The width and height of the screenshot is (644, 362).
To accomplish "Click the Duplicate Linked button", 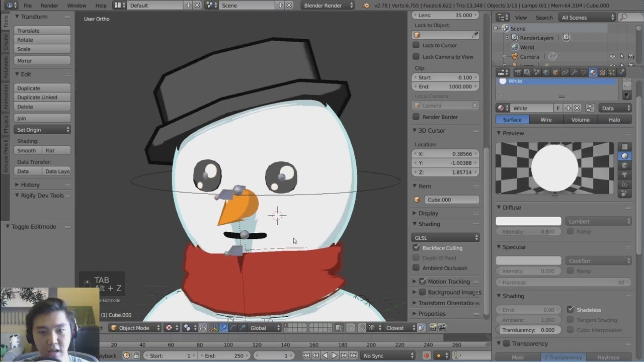I will coord(42,98).
